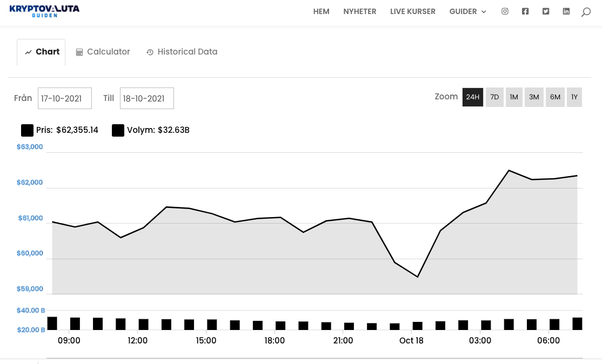Open the Facebook icon in the header
This screenshot has height=364, width=602.
point(525,11)
